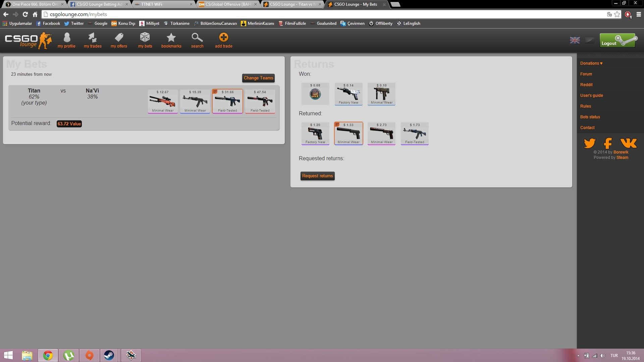Go to my trades page

click(93, 41)
